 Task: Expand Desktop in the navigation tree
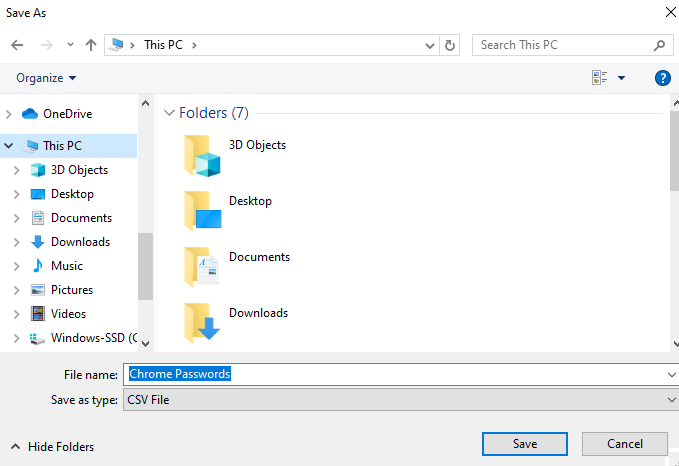click(16, 194)
